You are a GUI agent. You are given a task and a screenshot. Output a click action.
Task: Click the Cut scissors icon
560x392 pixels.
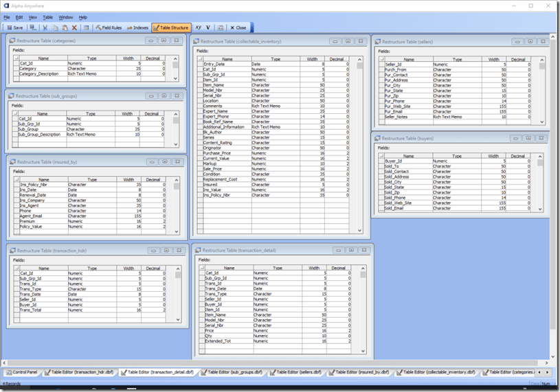coord(45,27)
